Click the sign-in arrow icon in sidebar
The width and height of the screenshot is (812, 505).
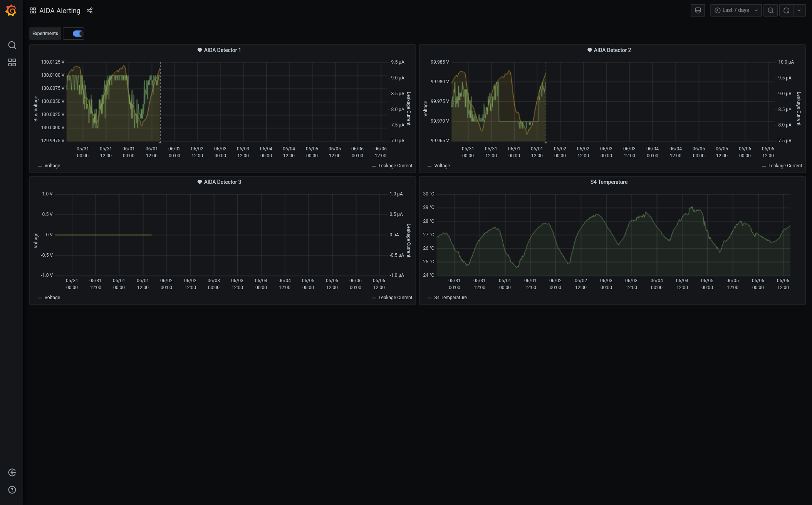coord(12,473)
